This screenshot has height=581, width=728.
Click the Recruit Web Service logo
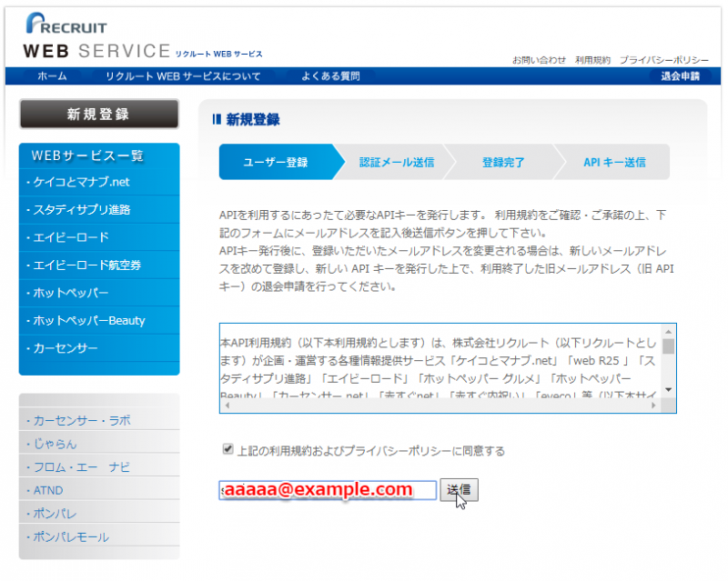tap(96, 38)
